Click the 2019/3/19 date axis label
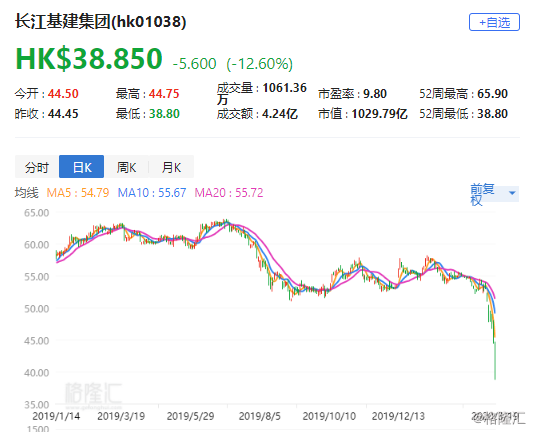 pyautogui.click(x=121, y=416)
